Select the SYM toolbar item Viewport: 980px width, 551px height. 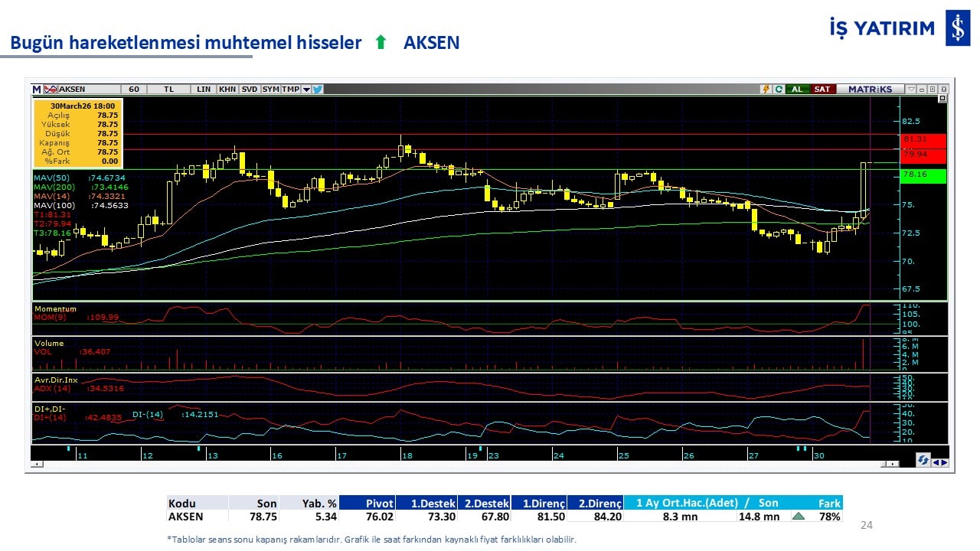point(270,90)
